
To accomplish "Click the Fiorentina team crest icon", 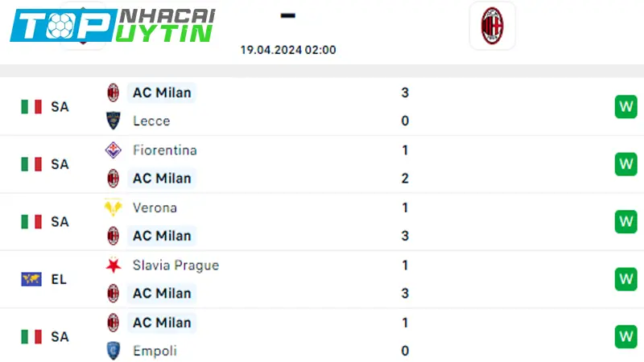I will [x=113, y=150].
